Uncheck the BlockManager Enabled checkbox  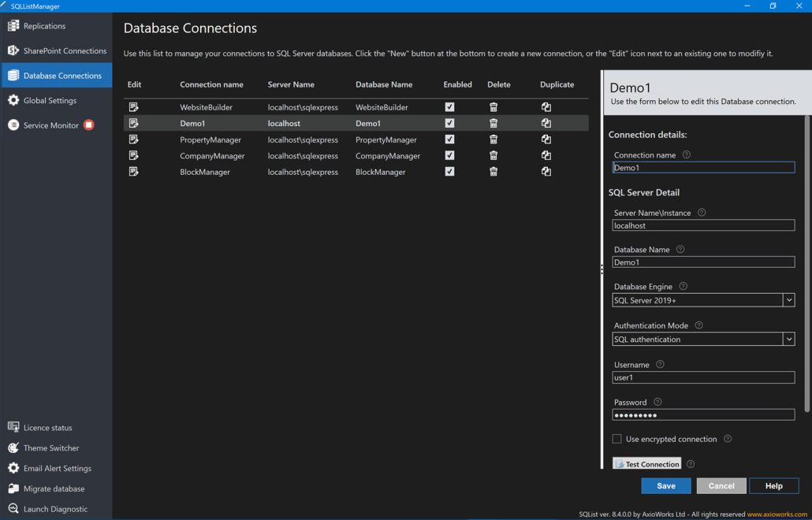click(x=449, y=171)
